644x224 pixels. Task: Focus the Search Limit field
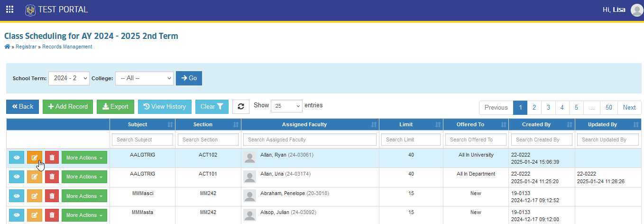point(411,140)
